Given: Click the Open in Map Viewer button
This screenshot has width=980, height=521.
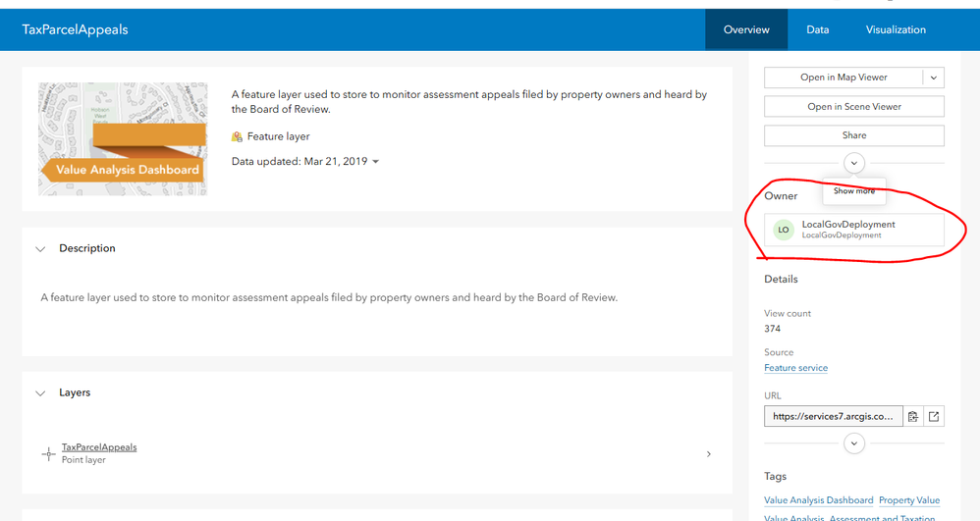Looking at the screenshot, I should [x=844, y=78].
